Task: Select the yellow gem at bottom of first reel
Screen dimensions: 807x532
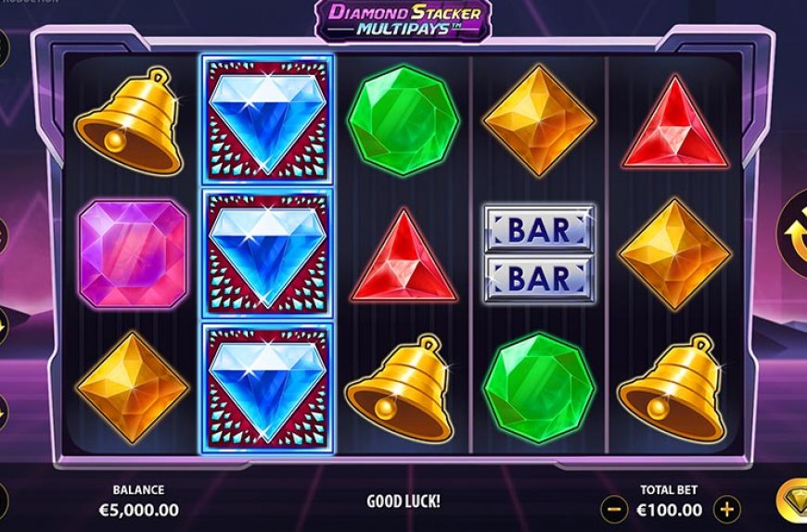Action: [133, 387]
